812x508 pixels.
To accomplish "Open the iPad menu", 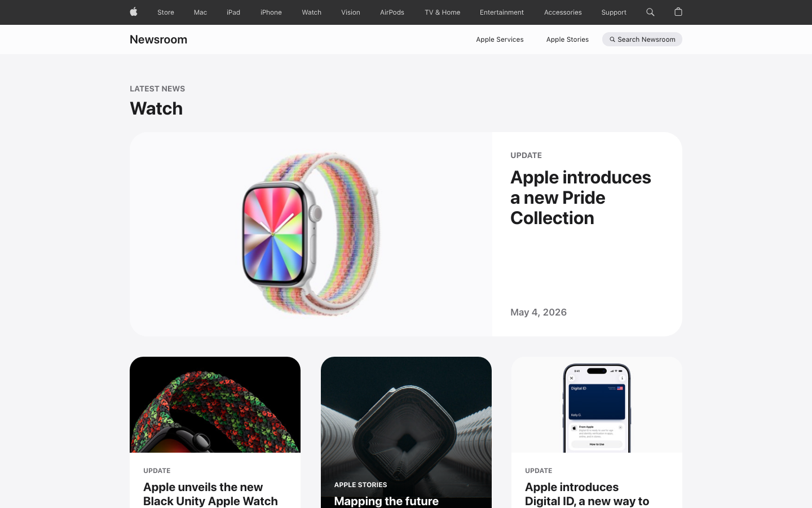I will tap(233, 12).
